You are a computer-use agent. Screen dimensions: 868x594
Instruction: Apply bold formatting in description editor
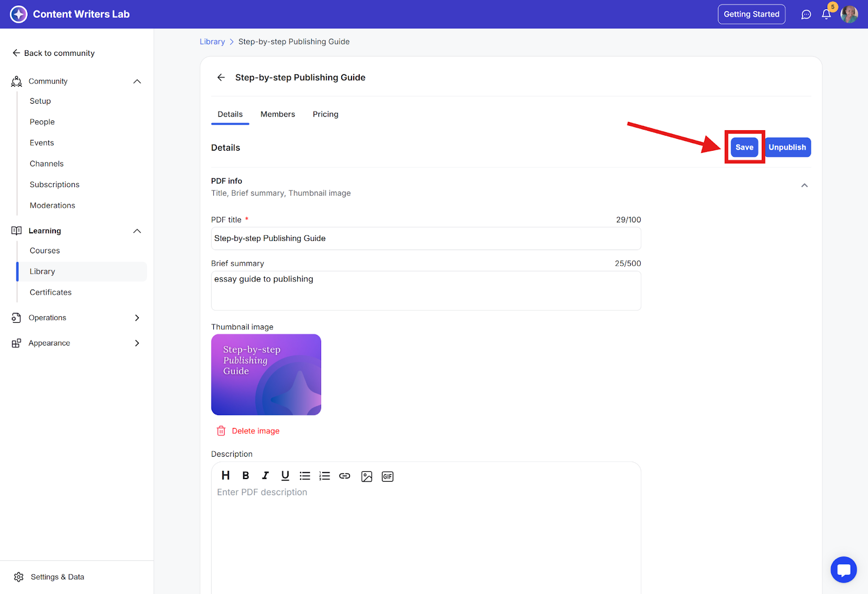[x=246, y=476]
